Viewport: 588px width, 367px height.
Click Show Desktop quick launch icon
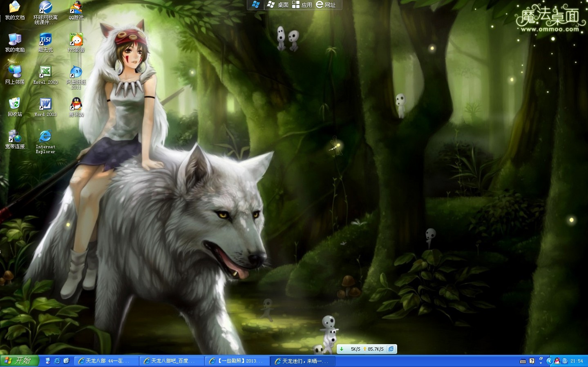pyautogui.click(x=48, y=361)
